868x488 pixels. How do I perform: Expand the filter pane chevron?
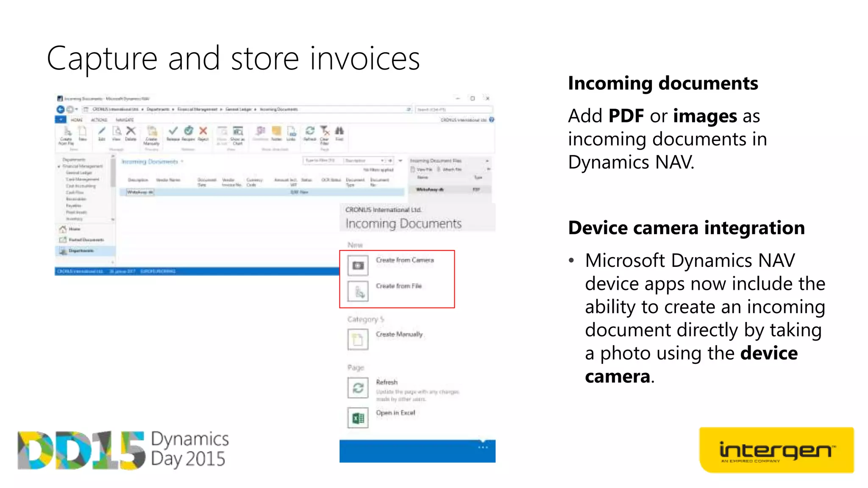coord(400,161)
